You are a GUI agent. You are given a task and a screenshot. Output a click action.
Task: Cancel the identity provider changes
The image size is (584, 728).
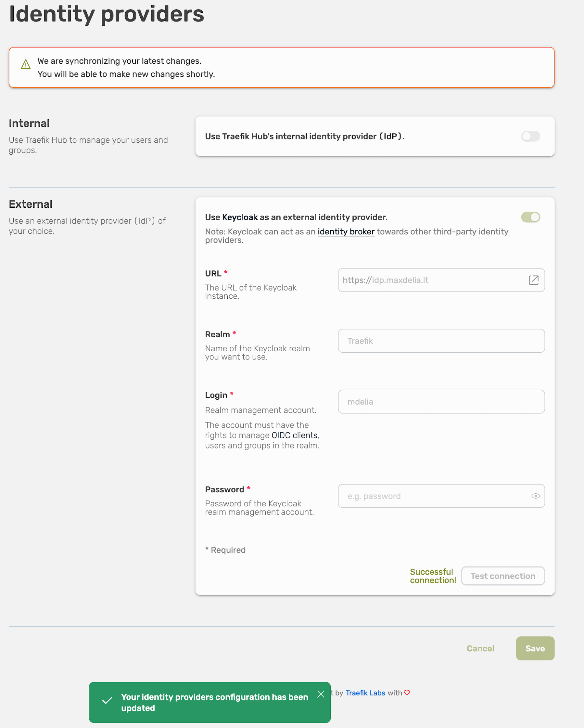[480, 648]
